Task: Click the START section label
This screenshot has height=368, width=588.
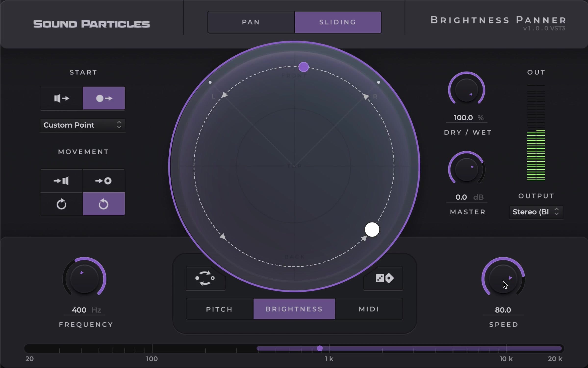Action: tap(83, 72)
